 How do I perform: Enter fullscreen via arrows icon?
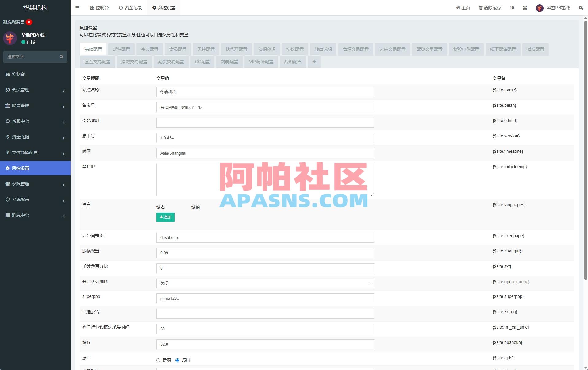525,8
